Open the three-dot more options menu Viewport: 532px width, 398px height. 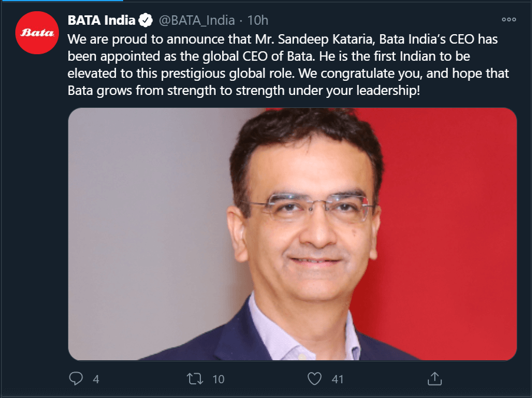508,19
